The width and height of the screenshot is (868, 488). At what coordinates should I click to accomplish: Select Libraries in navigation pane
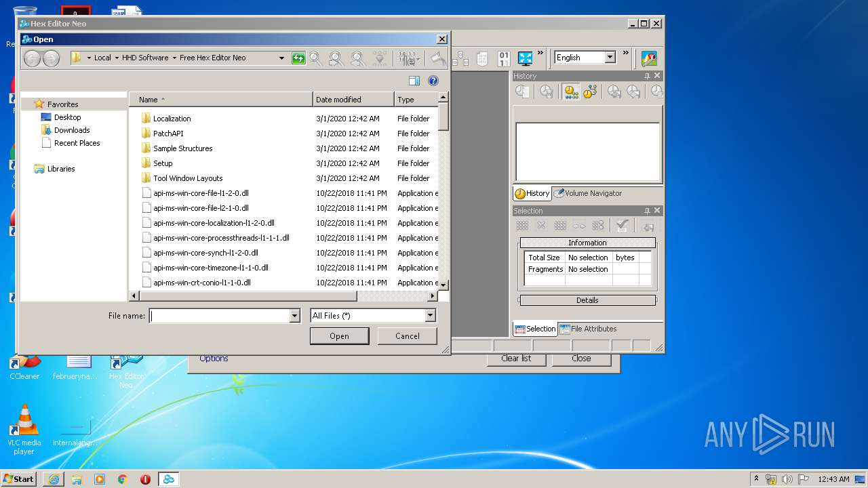coord(60,169)
